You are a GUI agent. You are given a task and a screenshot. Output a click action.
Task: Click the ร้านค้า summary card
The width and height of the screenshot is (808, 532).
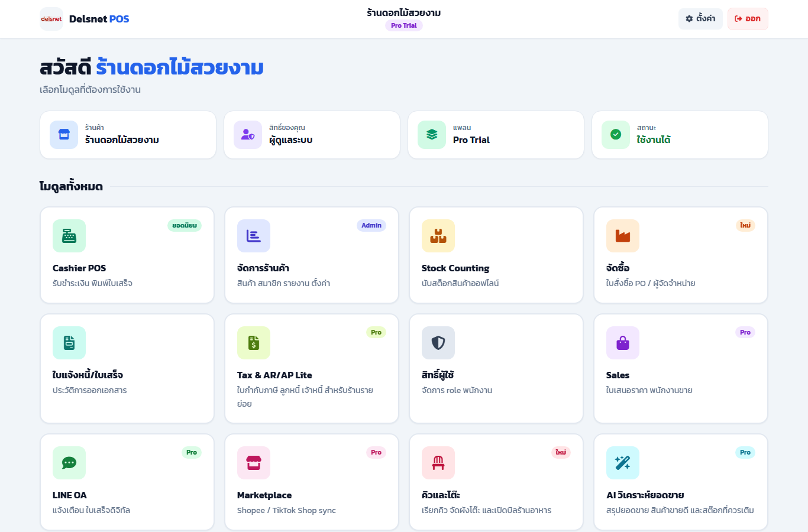point(128,135)
